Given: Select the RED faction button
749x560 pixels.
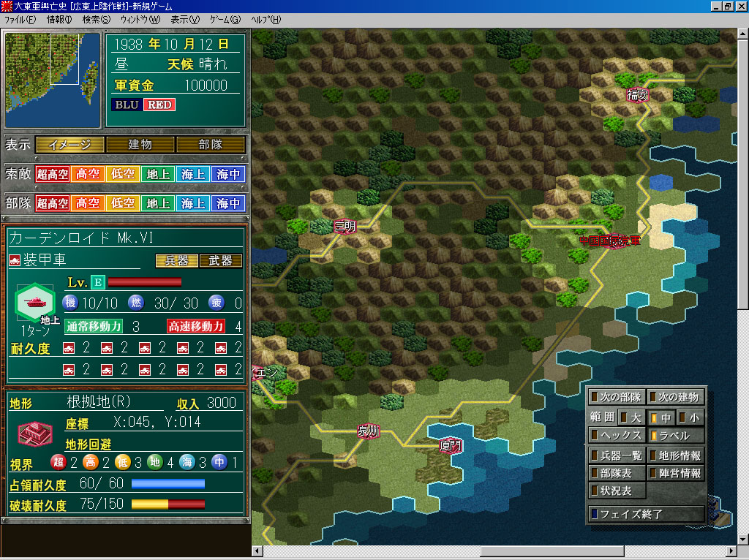Looking at the screenshot, I should point(159,105).
